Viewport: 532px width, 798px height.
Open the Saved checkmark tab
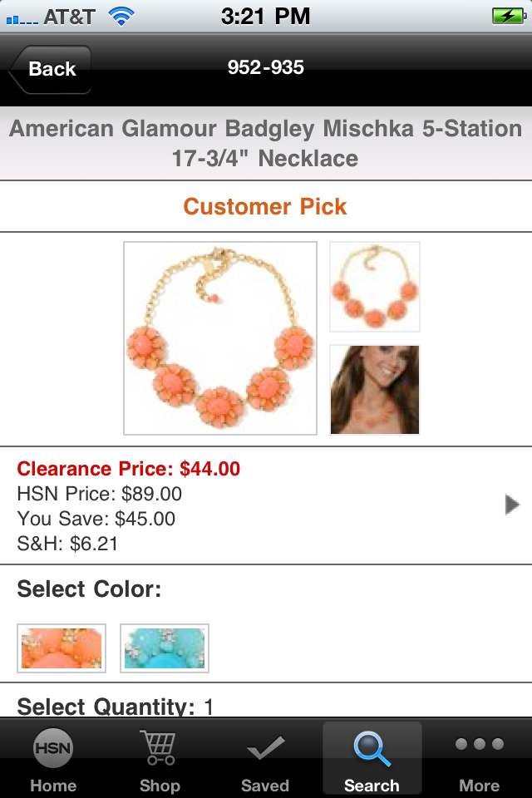click(265, 748)
